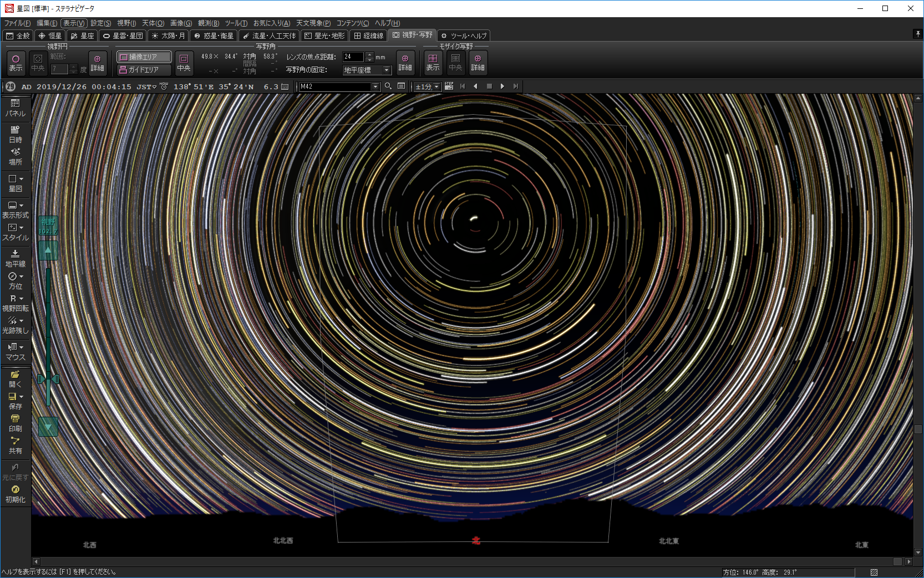924x578 pixels.
Task: Click the 写野角 中央 center icon
Action: [184, 63]
